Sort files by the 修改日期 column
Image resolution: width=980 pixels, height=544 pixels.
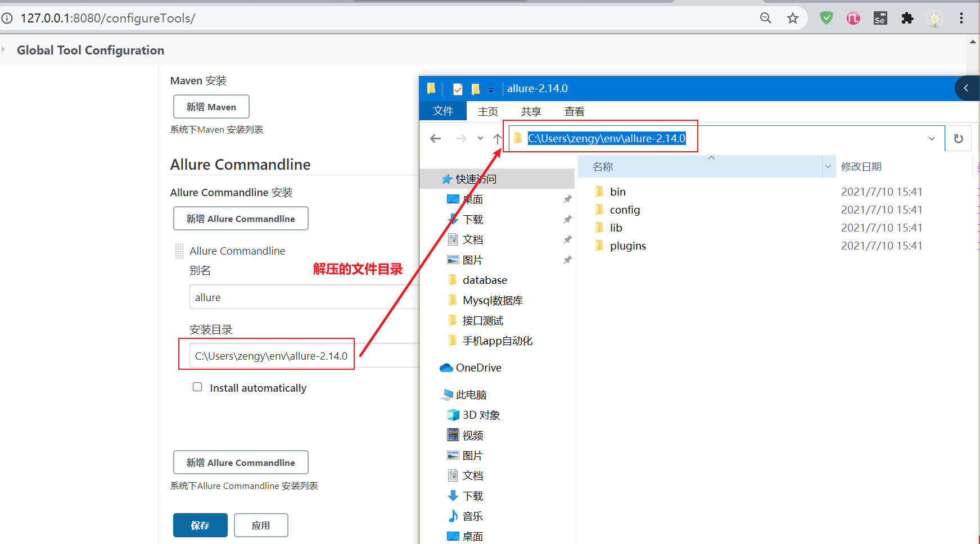[x=861, y=166]
